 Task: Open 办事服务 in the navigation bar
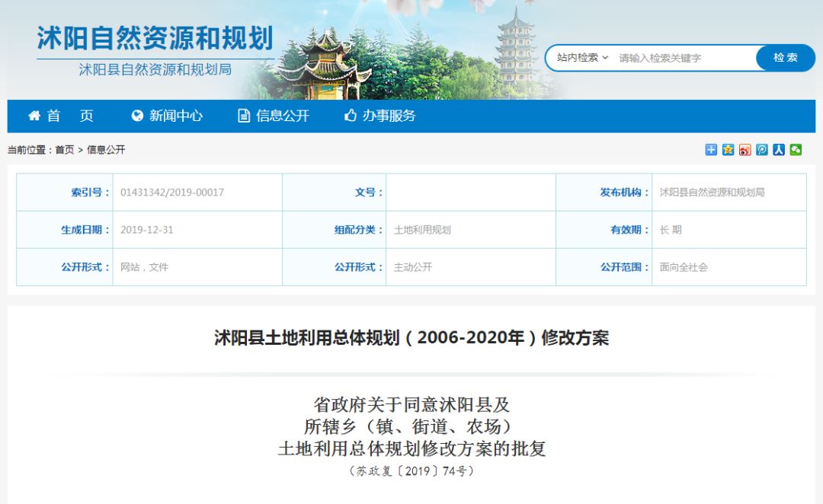pyautogui.click(x=389, y=116)
